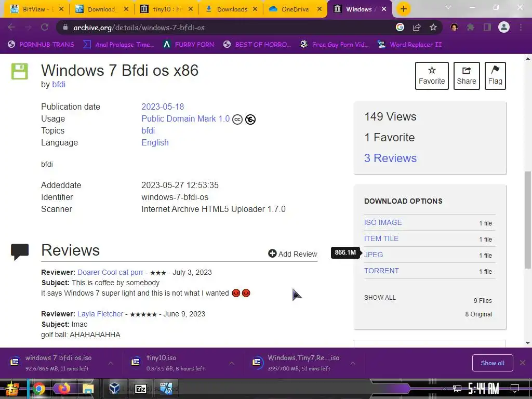
Task: Click the taskbar clock showing 5:44 AM
Action: [x=484, y=389]
